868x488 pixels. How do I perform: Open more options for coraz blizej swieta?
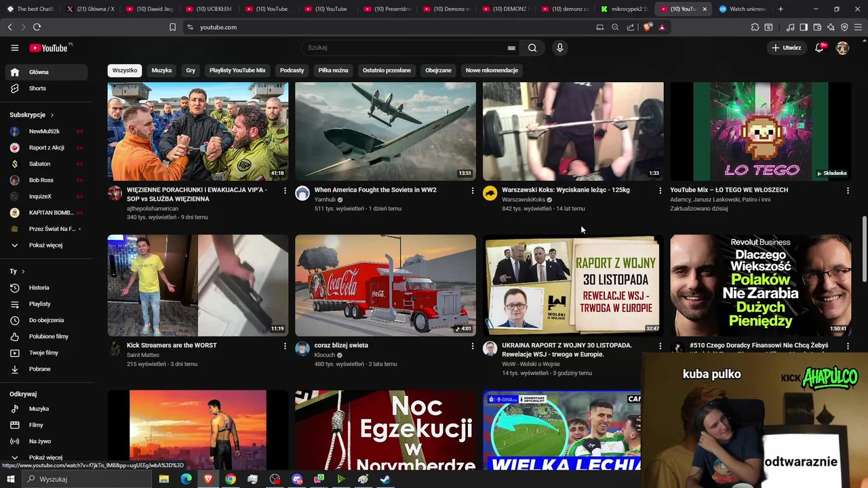point(473,346)
